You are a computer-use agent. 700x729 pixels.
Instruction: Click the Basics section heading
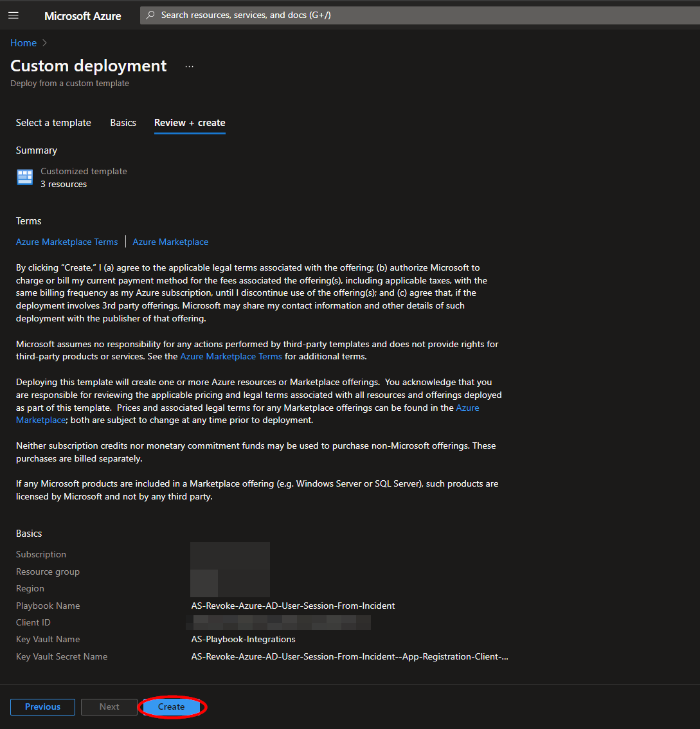[29, 534]
